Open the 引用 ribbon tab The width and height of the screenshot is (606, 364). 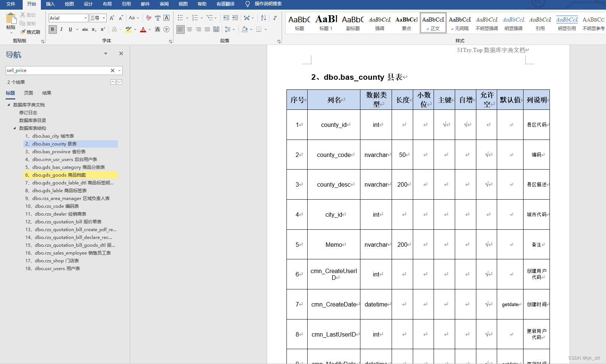[x=126, y=4]
